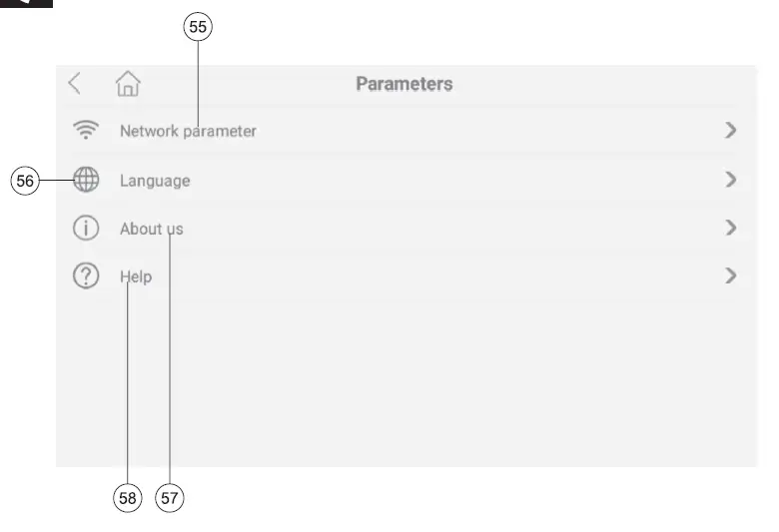
Task: Return to the home screen
Action: coord(128,84)
